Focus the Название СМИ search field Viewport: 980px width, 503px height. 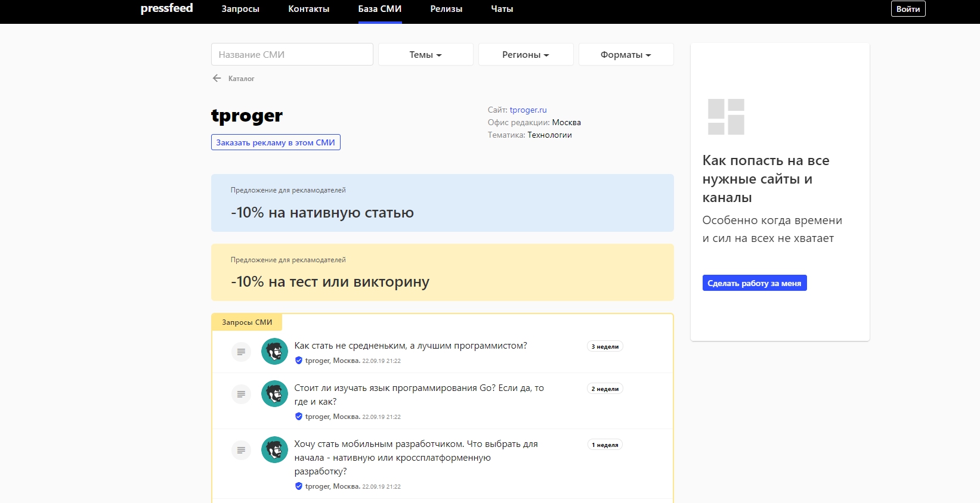(292, 54)
